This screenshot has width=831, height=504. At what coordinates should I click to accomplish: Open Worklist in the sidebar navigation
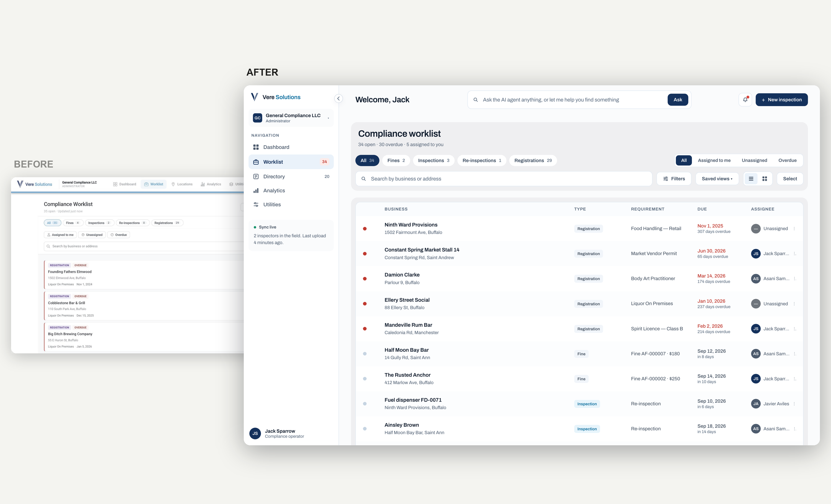pos(291,162)
